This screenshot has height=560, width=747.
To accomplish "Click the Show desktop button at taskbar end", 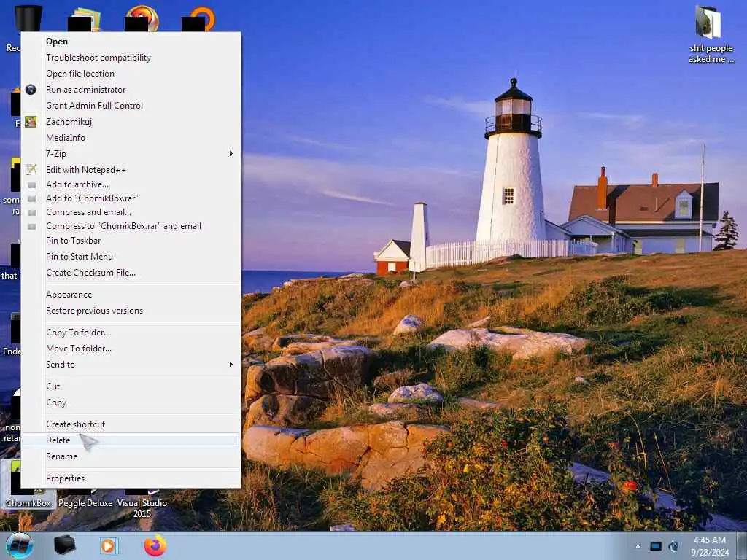I will tap(741, 545).
